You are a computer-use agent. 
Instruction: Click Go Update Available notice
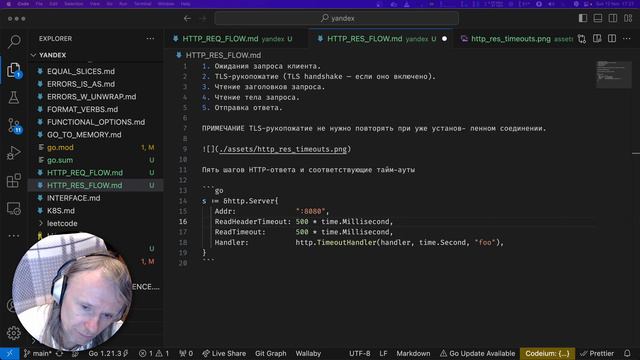tap(477, 353)
